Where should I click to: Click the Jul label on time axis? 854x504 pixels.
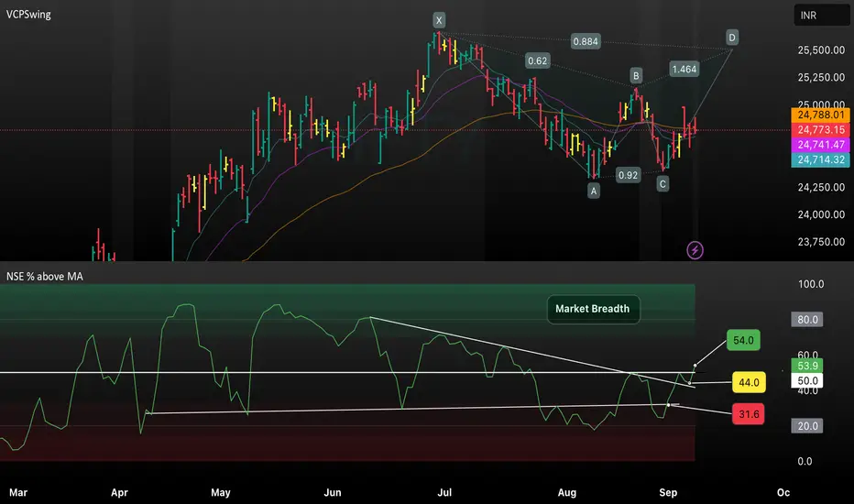(x=444, y=493)
